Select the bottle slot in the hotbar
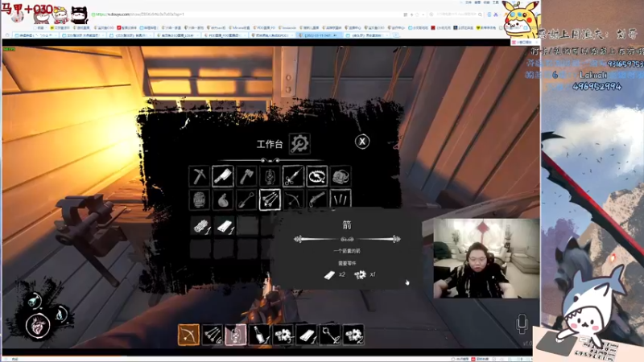This screenshot has width=644, height=362. (259, 335)
